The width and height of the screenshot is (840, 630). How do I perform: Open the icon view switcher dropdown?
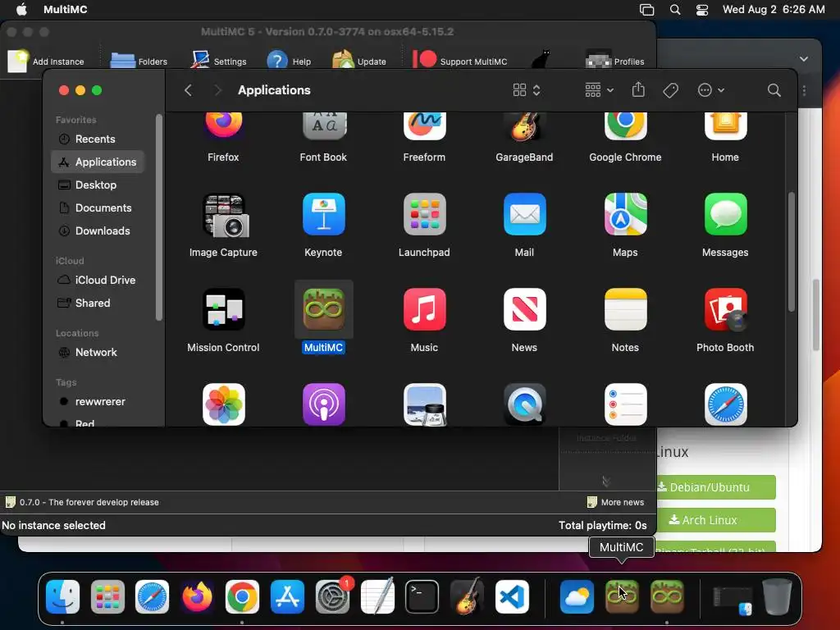527,90
